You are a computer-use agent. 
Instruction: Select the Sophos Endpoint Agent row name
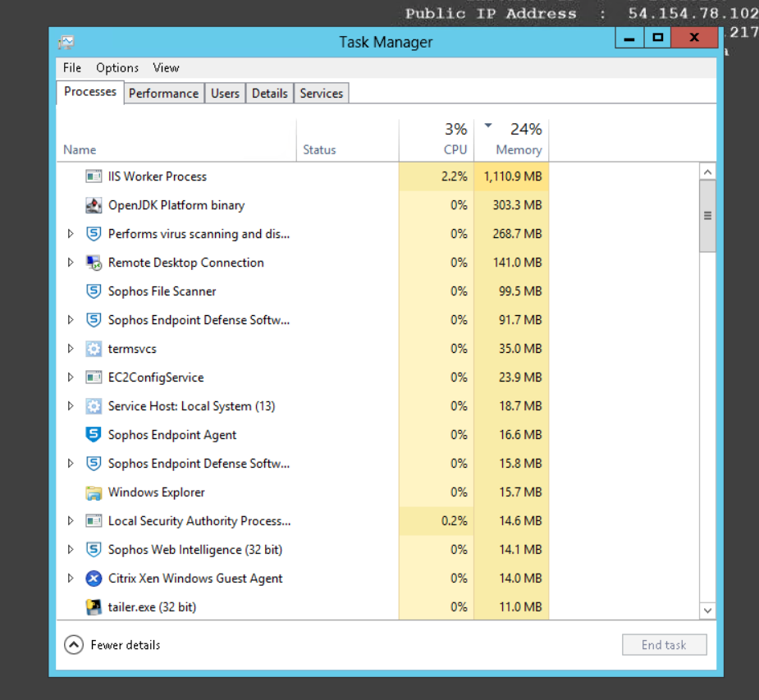(172, 435)
